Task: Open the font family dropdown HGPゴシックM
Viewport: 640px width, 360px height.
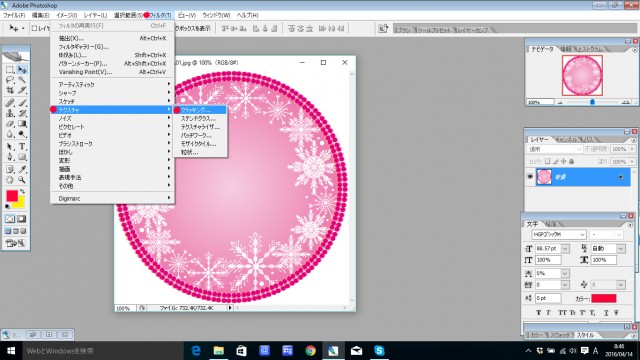Action: point(559,234)
